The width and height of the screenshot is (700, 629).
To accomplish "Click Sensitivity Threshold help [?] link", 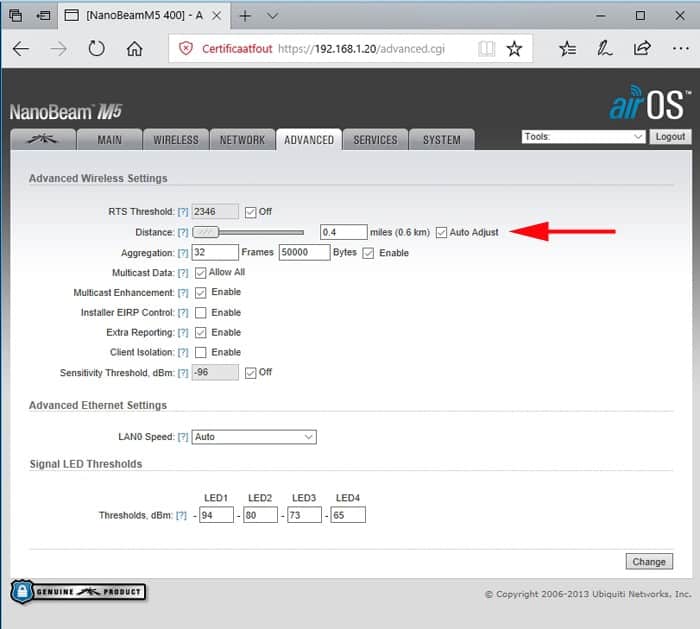I will 183,373.
